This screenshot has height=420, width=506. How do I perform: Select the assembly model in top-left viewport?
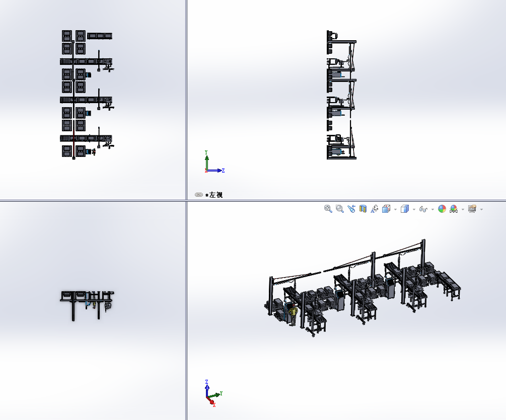[x=87, y=94]
